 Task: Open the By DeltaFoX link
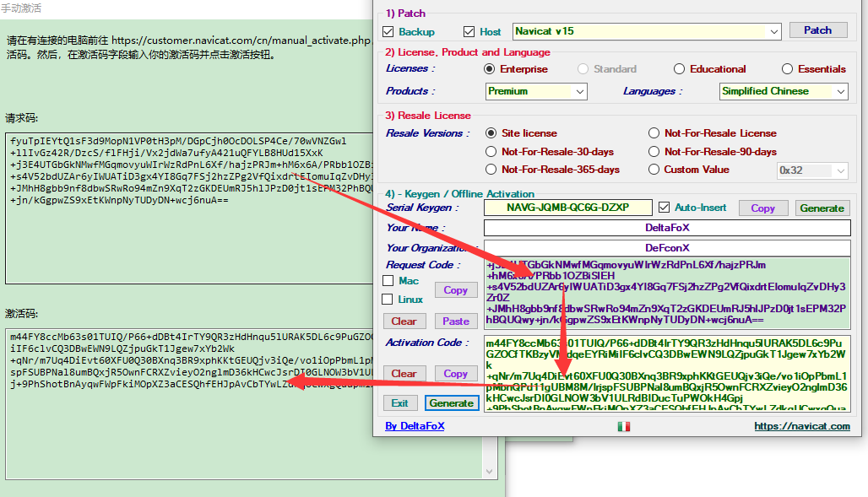(x=415, y=426)
